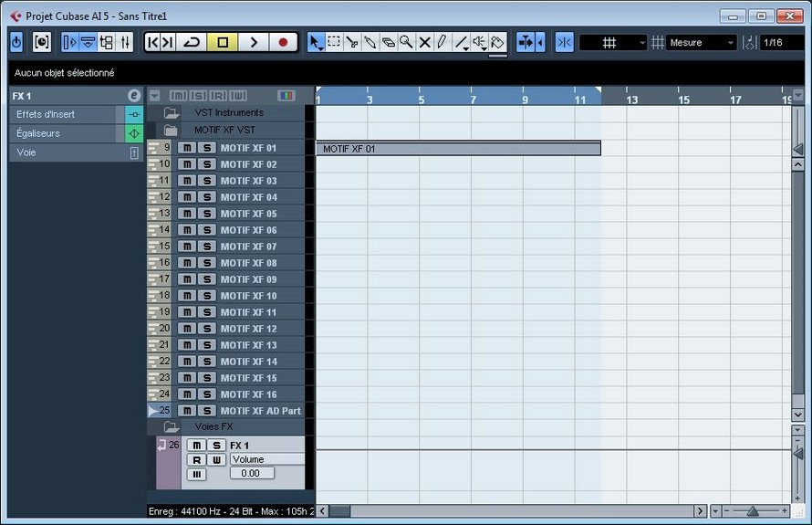
Task: Open the Volume automation parameter dropdown
Action: [x=266, y=459]
